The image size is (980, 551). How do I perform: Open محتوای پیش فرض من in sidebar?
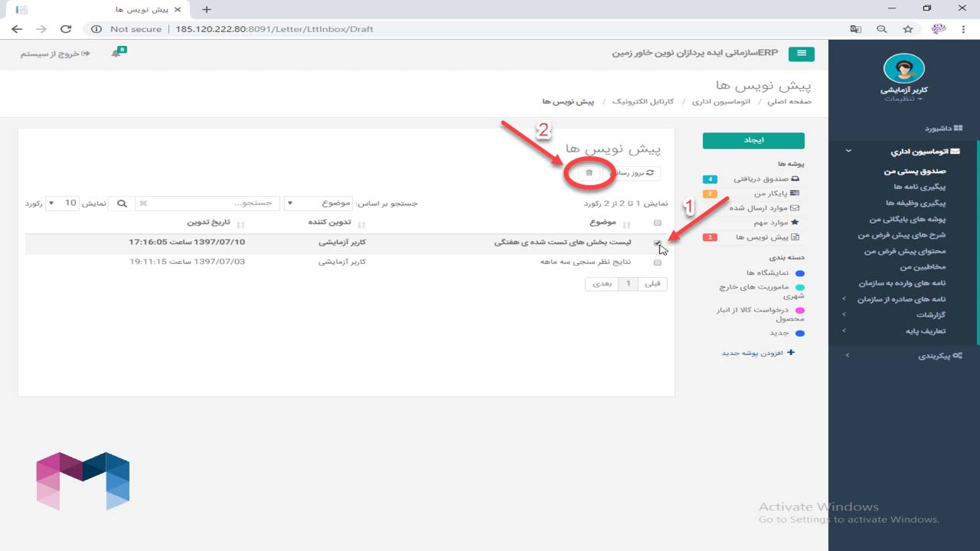pos(906,251)
